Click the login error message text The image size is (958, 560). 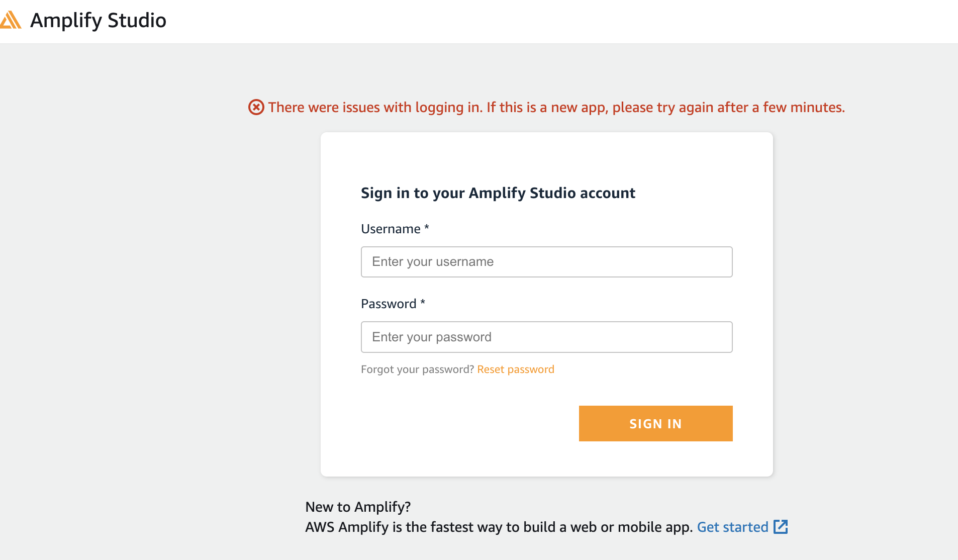pos(556,107)
